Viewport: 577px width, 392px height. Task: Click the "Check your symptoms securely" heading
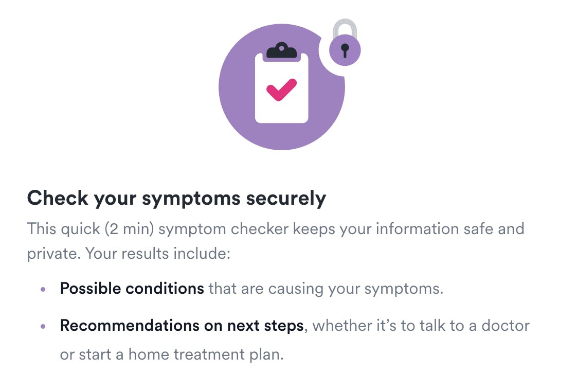click(176, 199)
